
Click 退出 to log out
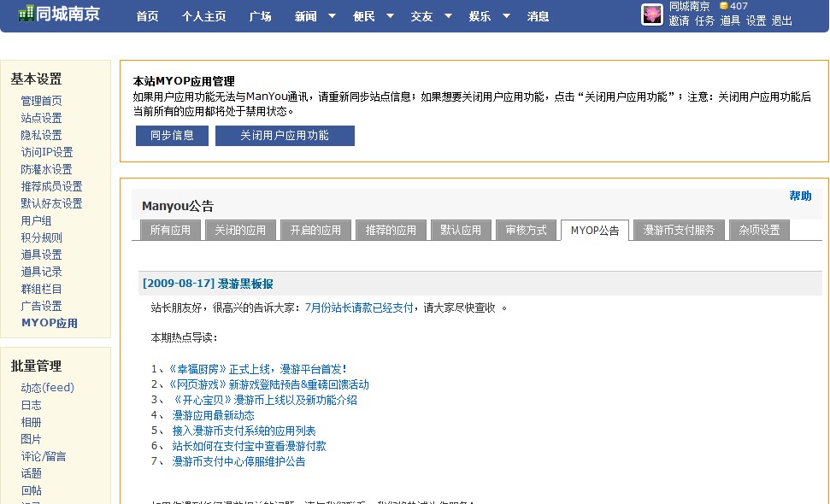pos(782,21)
